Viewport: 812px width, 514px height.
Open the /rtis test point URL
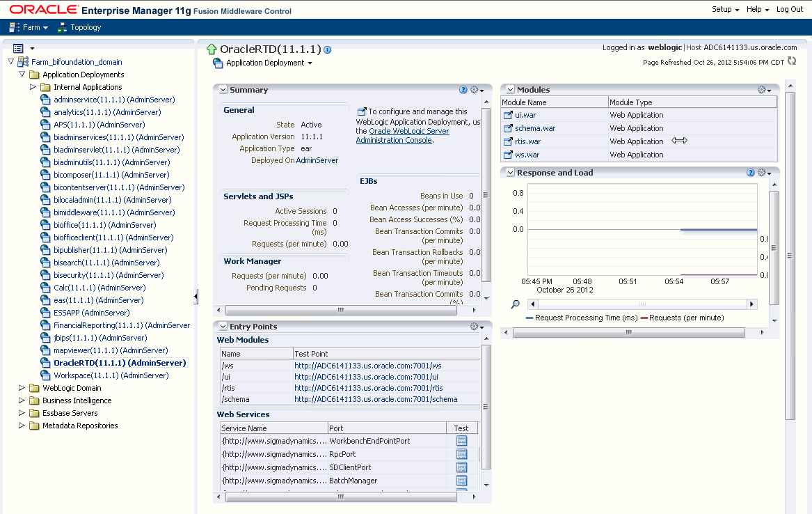pos(369,388)
